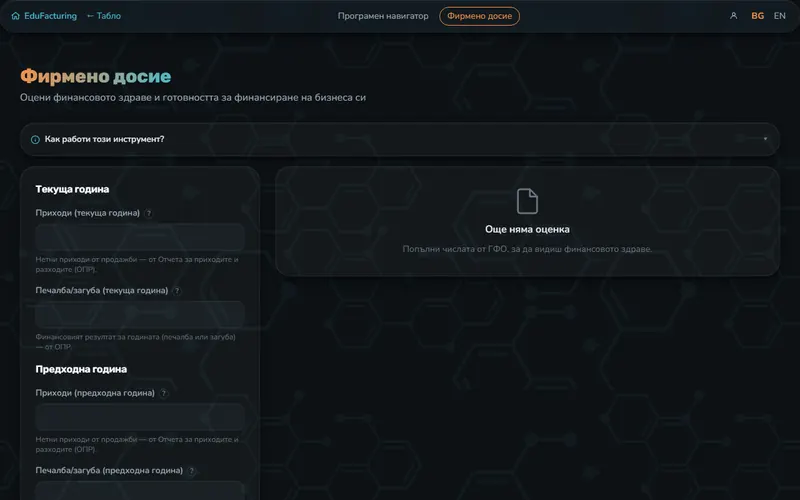
Task: Click the EduFacturing logo text
Action: (x=51, y=16)
